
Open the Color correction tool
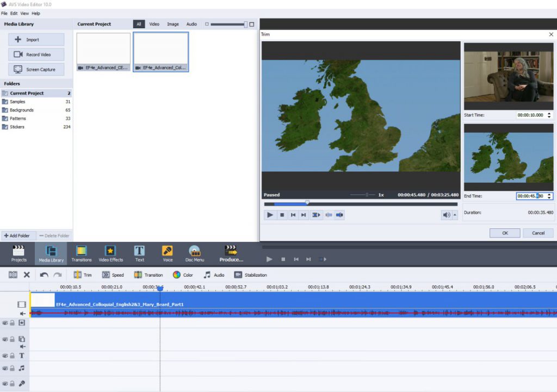[183, 275]
